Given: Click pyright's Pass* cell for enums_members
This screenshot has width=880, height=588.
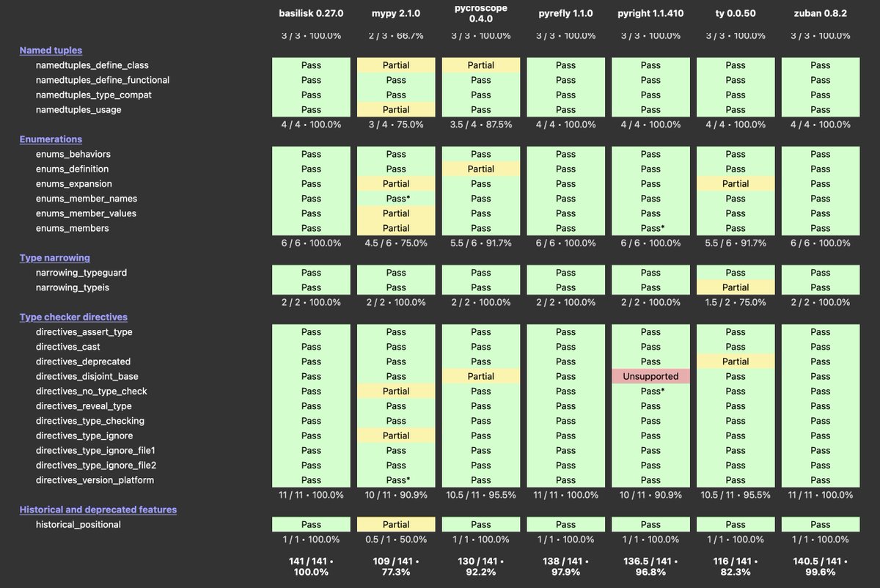Looking at the screenshot, I should coord(650,228).
